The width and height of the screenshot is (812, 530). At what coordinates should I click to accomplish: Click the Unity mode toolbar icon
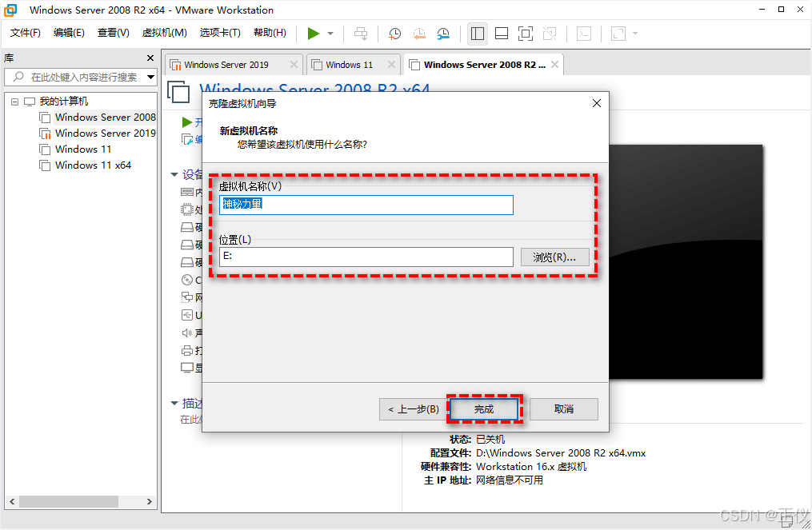pyautogui.click(x=550, y=34)
